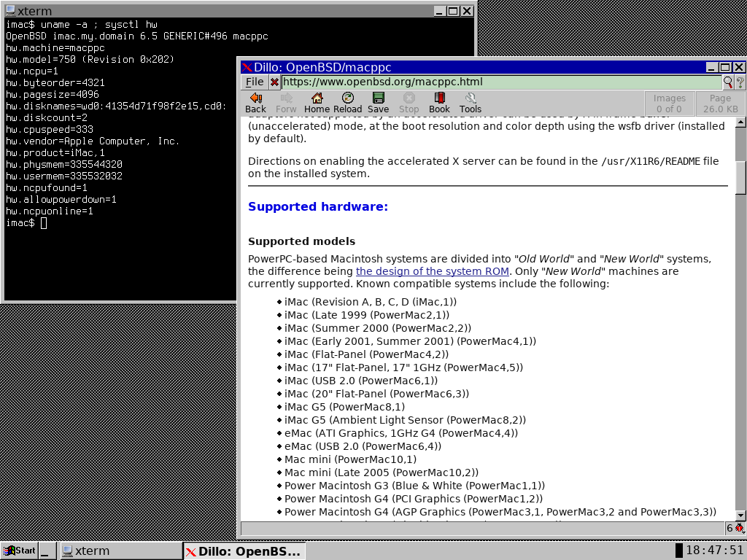Save the page with the Save icon
The height and width of the screenshot is (560, 747).
click(379, 103)
